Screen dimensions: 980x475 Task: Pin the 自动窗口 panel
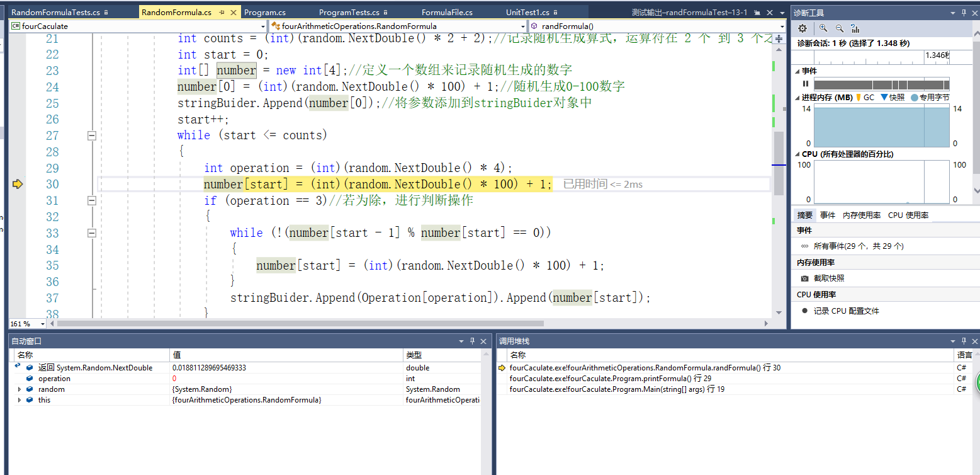(x=472, y=341)
